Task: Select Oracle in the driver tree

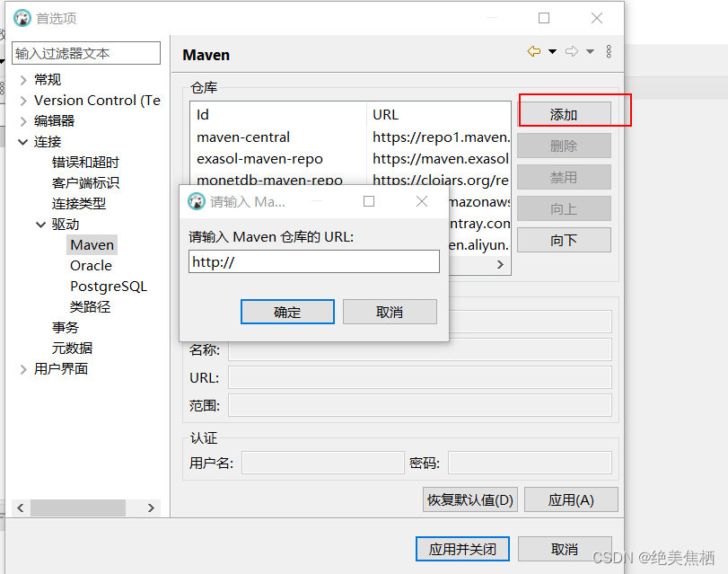Action: [91, 266]
